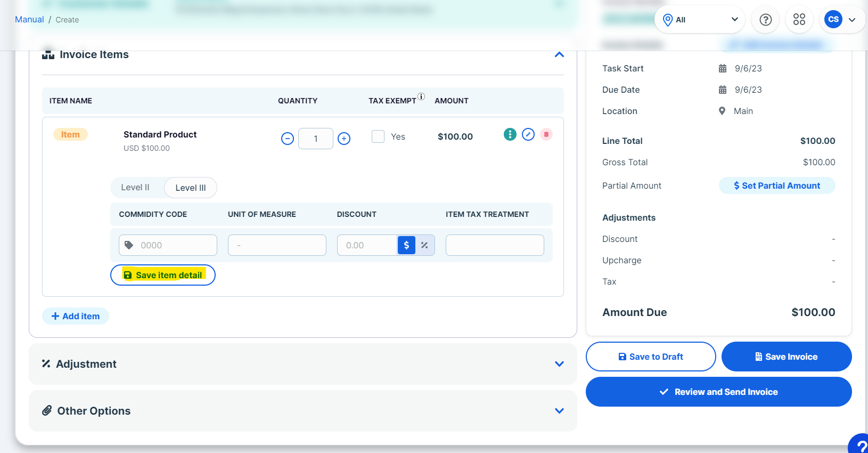Click the Main location value
868x453 pixels.
[743, 111]
